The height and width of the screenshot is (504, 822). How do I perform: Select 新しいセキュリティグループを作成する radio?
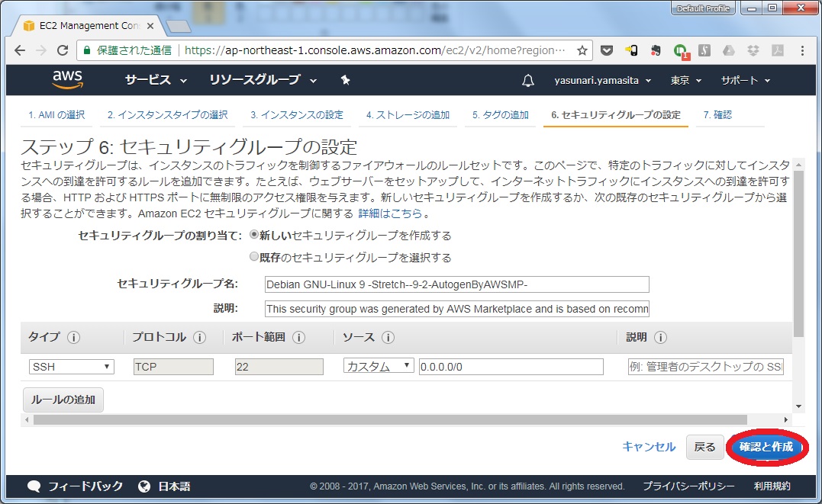(x=253, y=235)
